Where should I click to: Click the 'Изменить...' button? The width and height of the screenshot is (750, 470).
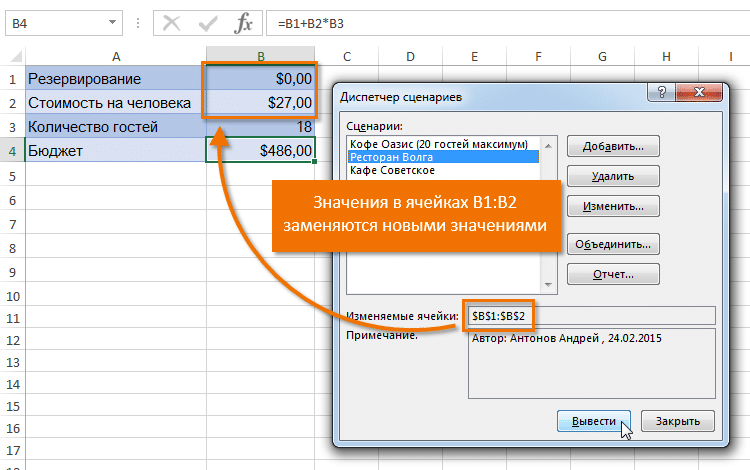[x=613, y=207]
